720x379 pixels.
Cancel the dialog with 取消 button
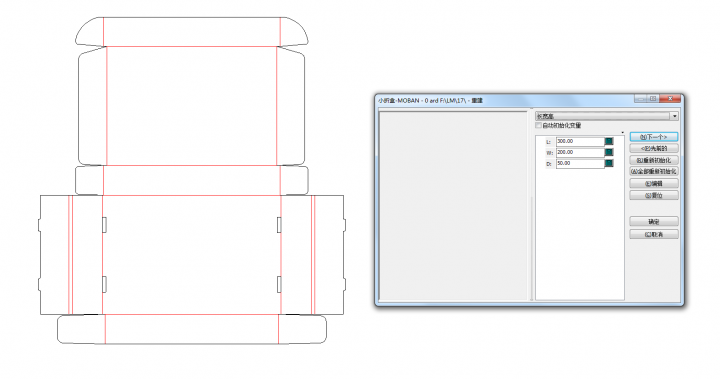654,234
